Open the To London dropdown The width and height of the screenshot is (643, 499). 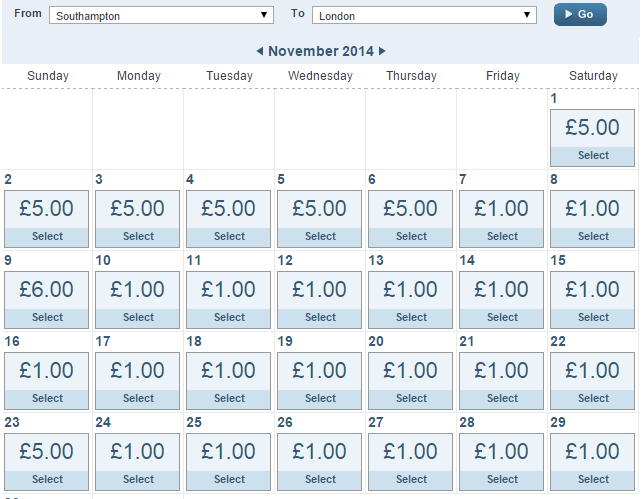[425, 16]
